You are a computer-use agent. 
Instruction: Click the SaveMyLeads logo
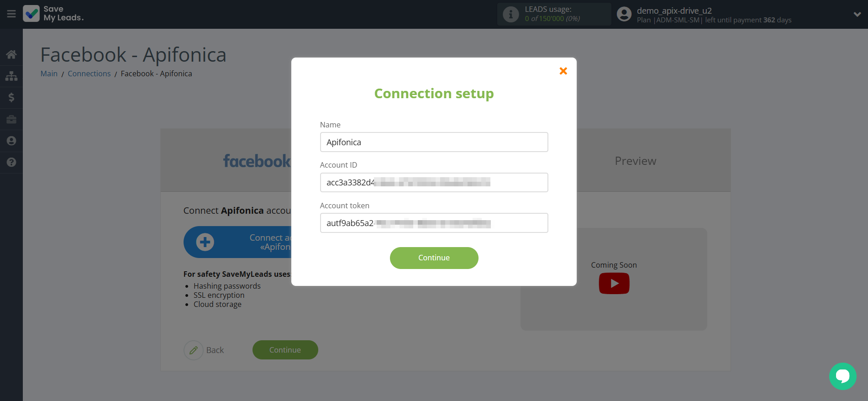pos(53,14)
